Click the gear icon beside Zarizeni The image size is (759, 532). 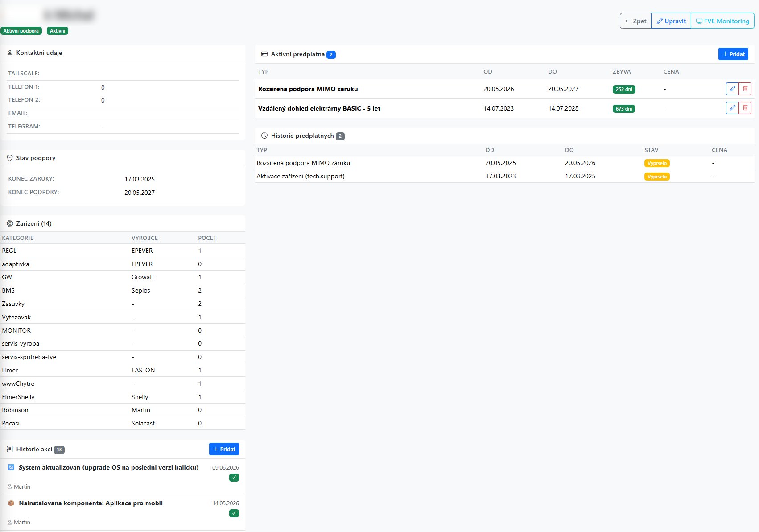[x=10, y=223]
